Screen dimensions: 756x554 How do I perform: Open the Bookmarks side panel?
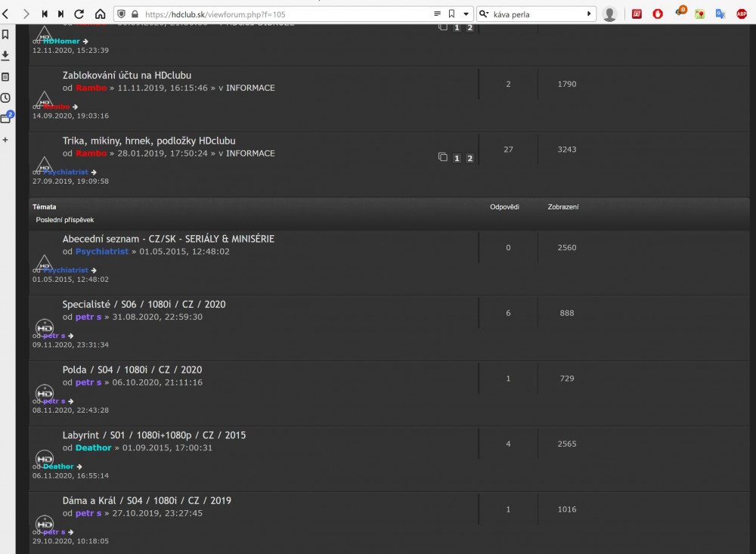point(5,34)
